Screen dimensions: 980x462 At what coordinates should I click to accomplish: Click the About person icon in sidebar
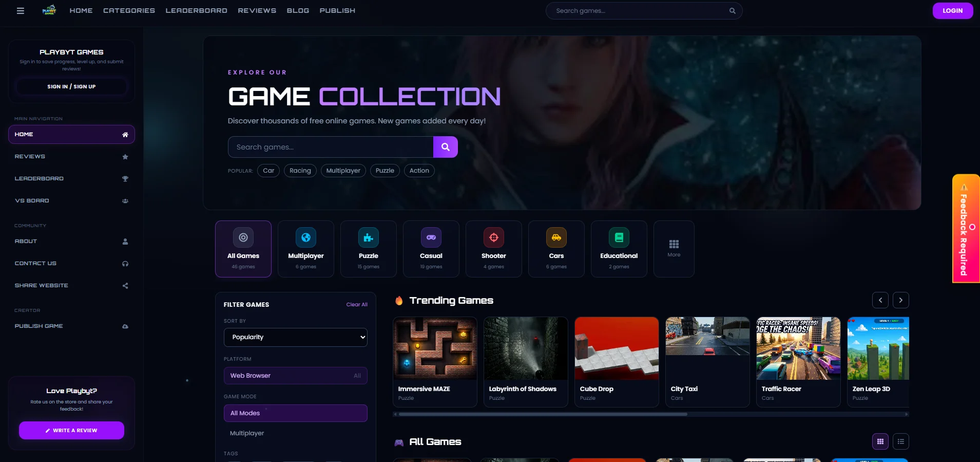pyautogui.click(x=125, y=242)
